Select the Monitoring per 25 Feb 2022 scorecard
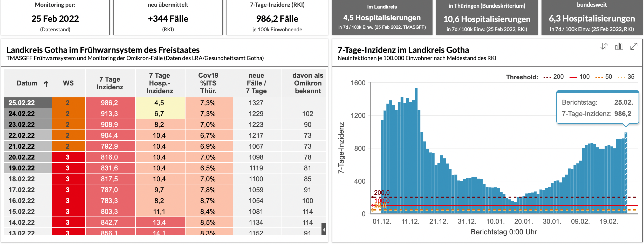Viewport: 644px width, 245px height. tap(55, 17)
